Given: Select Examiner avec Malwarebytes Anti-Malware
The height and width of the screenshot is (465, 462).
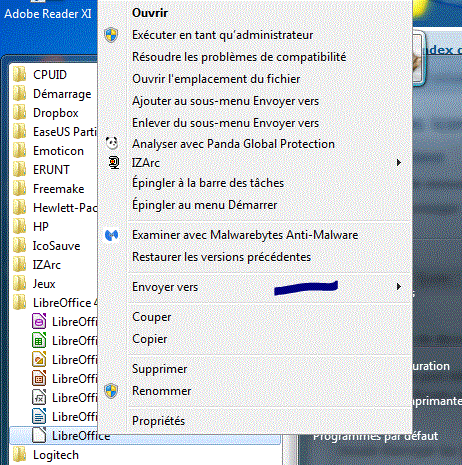Looking at the screenshot, I should (245, 235).
